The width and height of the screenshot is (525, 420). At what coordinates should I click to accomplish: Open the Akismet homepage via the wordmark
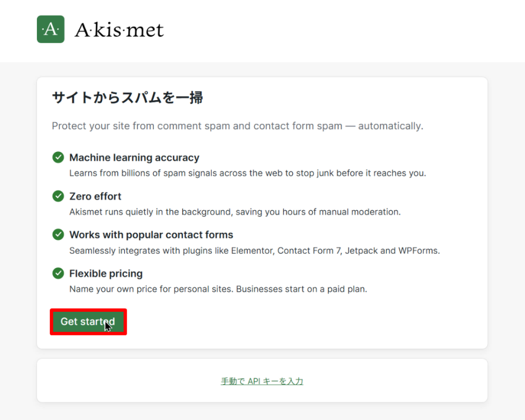[120, 29]
